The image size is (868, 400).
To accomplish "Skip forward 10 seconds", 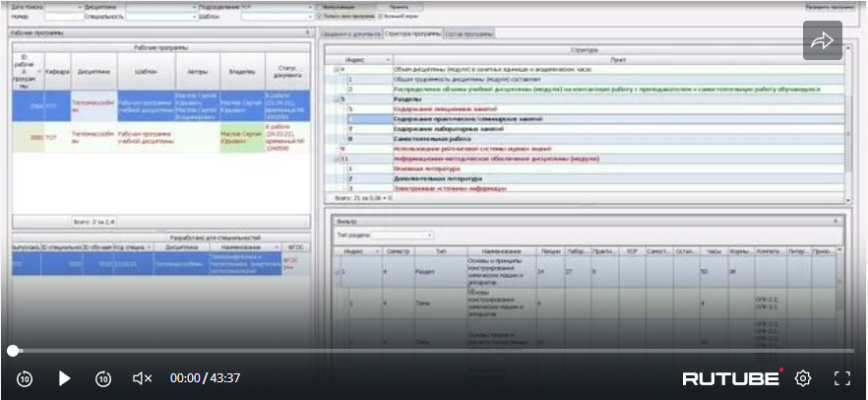I will (103, 378).
